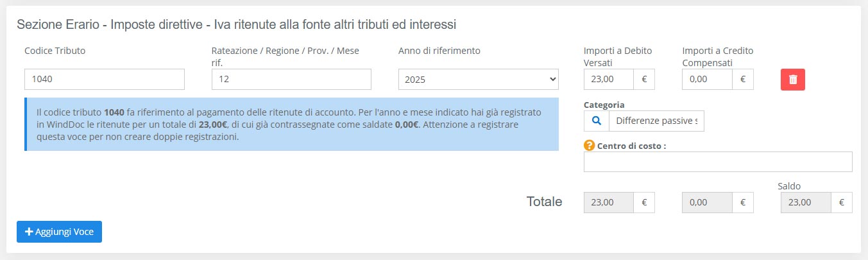Click the Centro di costo input box
868x260 pixels.
coord(717,162)
